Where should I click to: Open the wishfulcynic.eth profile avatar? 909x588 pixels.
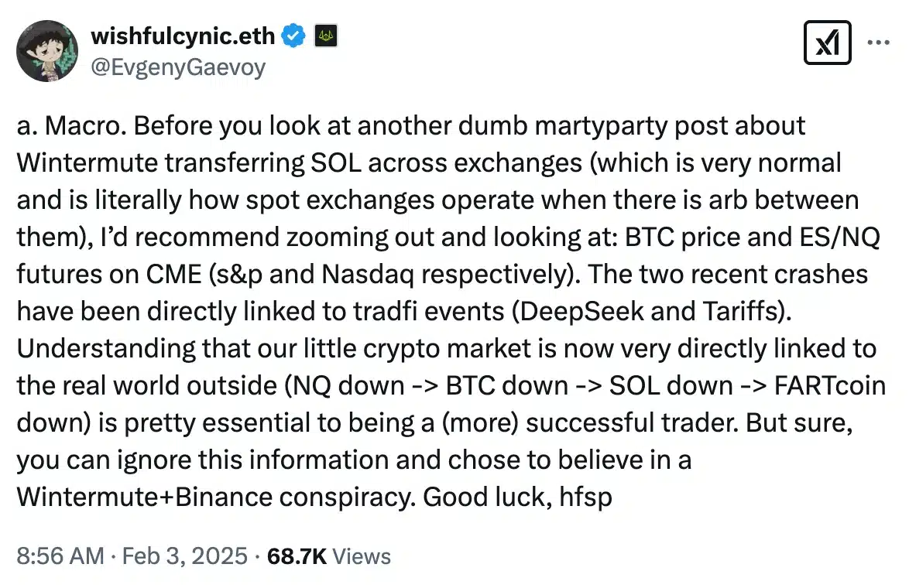point(48,51)
